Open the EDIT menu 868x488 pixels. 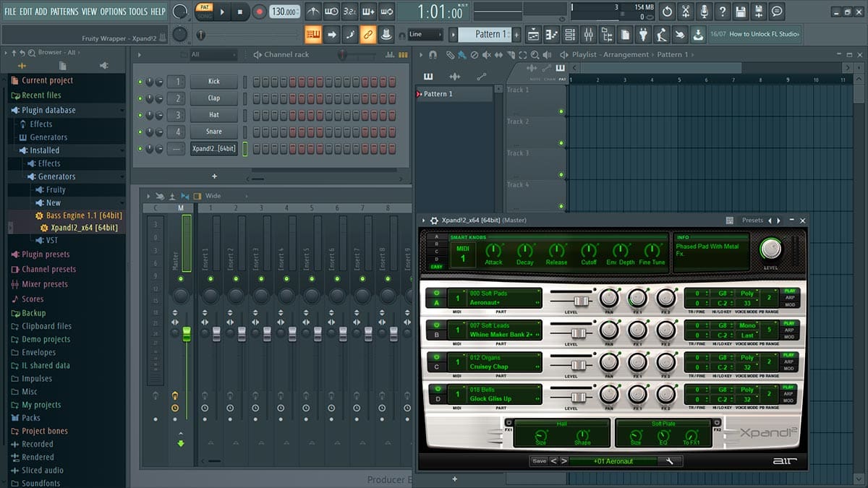click(x=26, y=12)
